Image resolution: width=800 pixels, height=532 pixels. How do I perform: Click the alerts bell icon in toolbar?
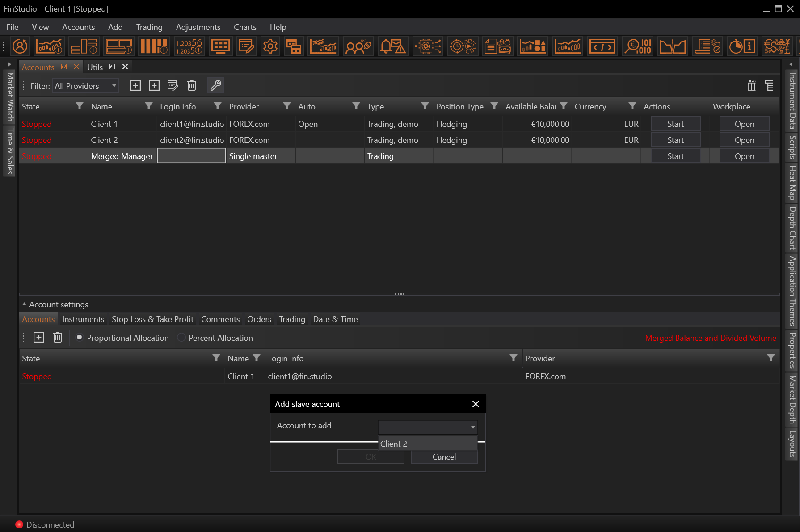392,46
